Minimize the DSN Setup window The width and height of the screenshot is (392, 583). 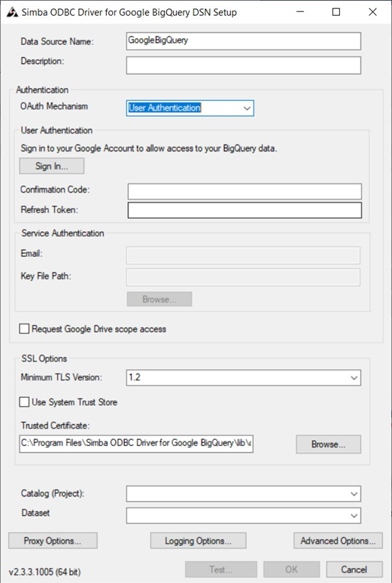(x=300, y=12)
